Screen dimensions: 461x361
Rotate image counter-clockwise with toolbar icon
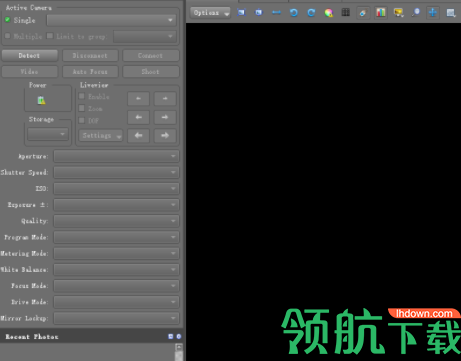tap(294, 13)
